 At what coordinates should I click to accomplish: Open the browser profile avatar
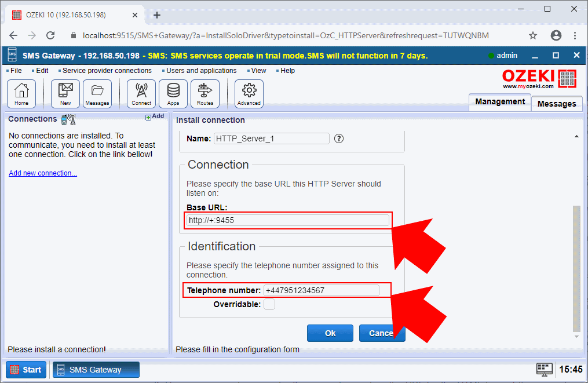(556, 35)
